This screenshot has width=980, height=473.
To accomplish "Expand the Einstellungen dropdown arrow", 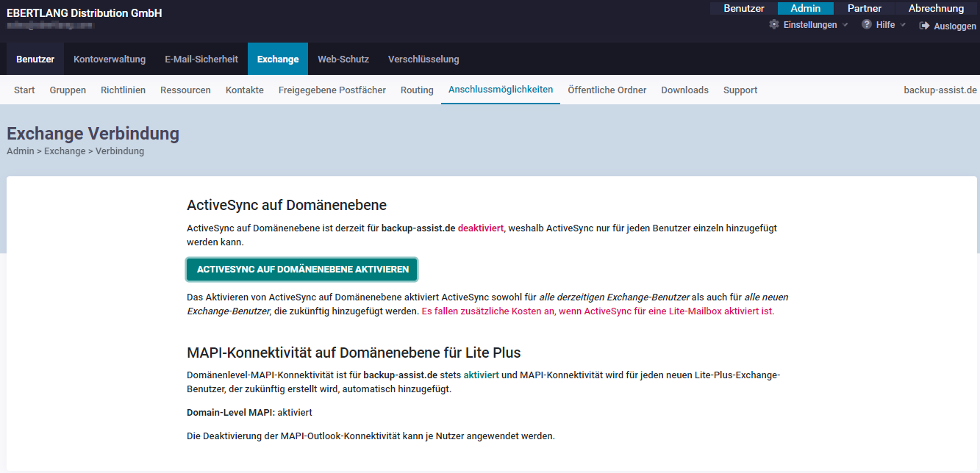I will coord(845,25).
